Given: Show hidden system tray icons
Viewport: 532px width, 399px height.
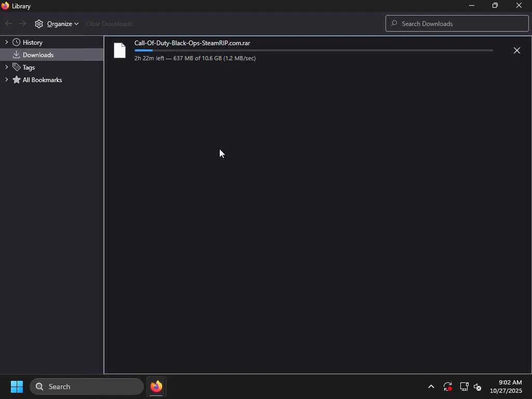Looking at the screenshot, I should (431, 387).
